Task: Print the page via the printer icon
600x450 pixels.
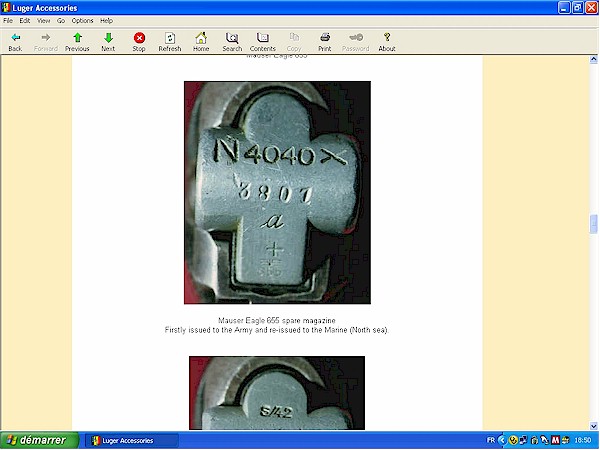Action: pos(324,38)
